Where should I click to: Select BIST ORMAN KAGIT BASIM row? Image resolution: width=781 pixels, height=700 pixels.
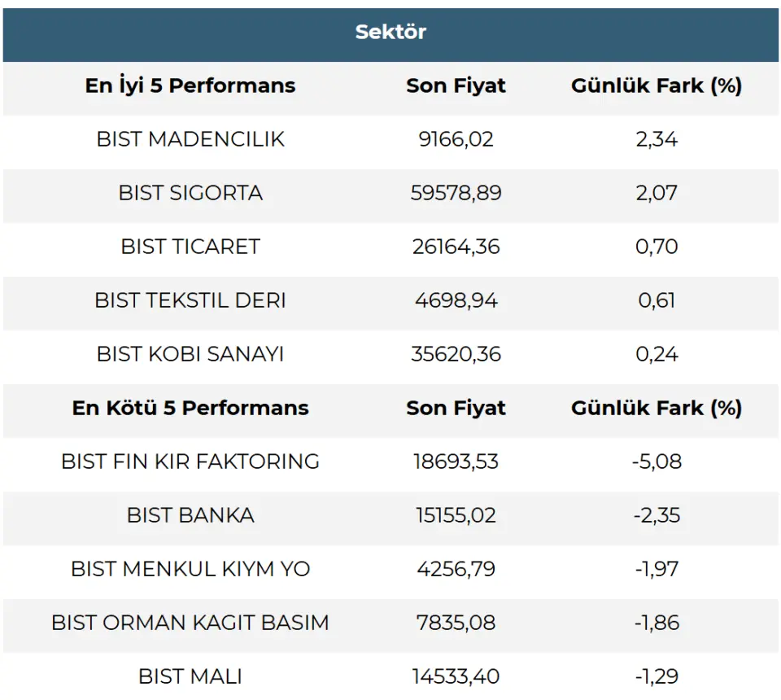tap(190, 623)
